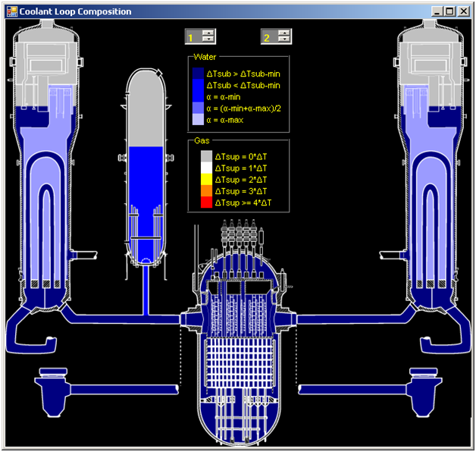Image resolution: width=476 pixels, height=452 pixels.
Task: Click the ΔTsup = 0*ΔT gray swatch
Action: pos(206,156)
